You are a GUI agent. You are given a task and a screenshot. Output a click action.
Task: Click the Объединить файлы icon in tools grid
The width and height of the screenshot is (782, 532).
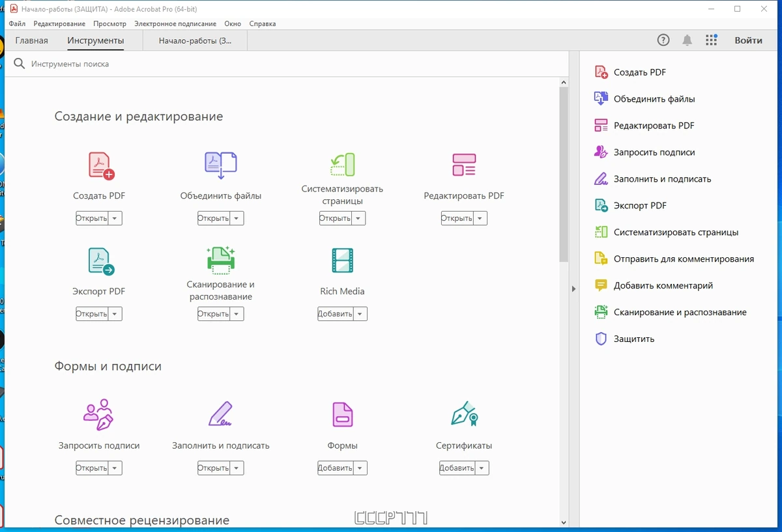(221, 165)
